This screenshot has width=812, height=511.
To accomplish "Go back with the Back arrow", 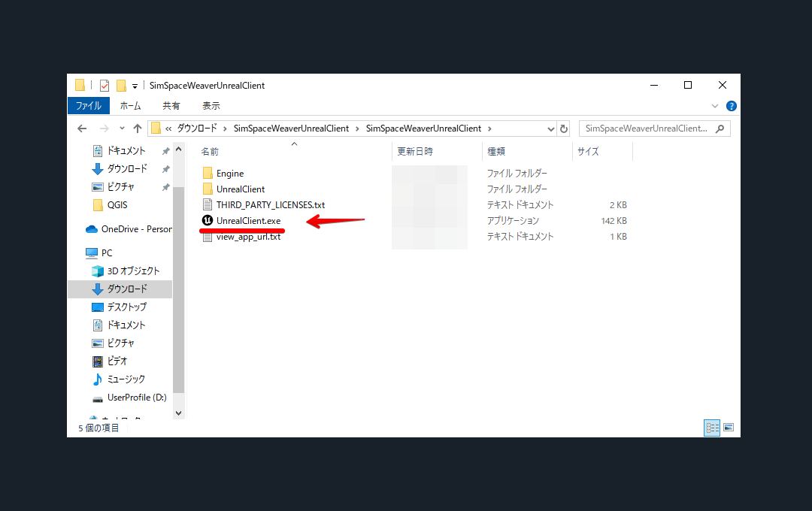I will coord(82,129).
